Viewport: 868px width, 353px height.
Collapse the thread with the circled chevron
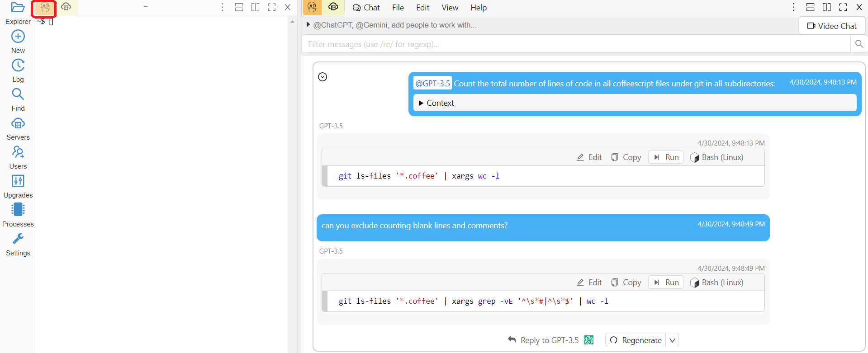tap(323, 77)
